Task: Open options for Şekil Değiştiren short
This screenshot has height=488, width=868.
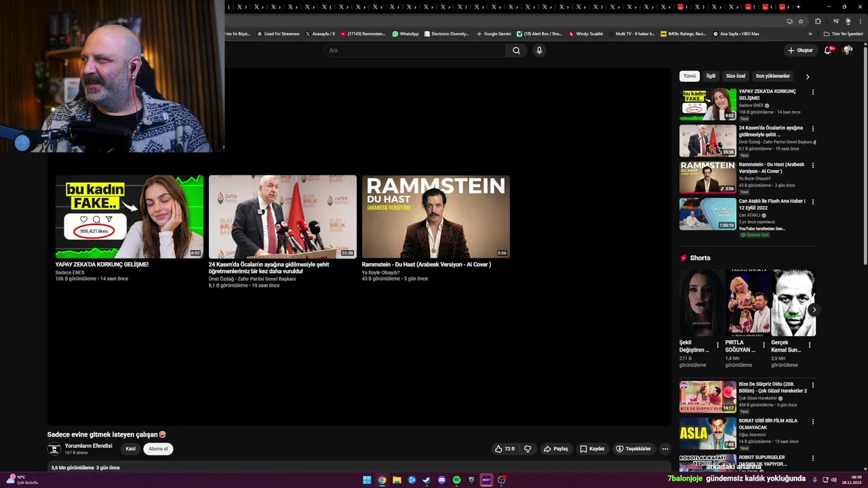Action: (x=718, y=345)
